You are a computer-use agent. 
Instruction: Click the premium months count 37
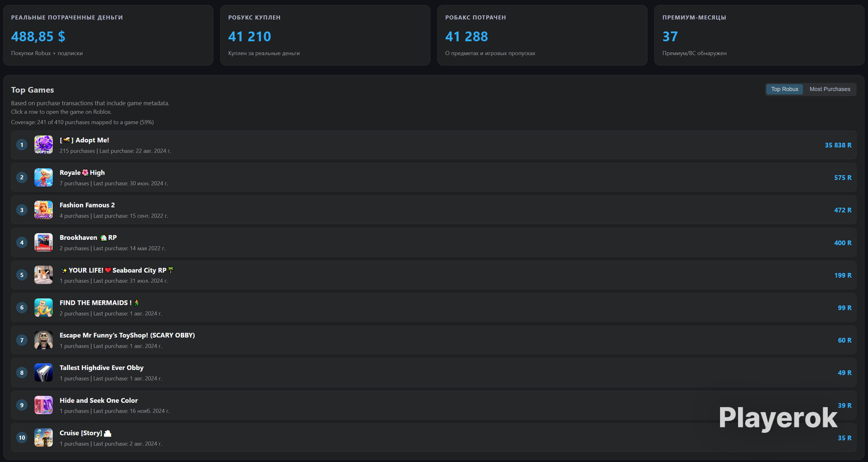(670, 36)
